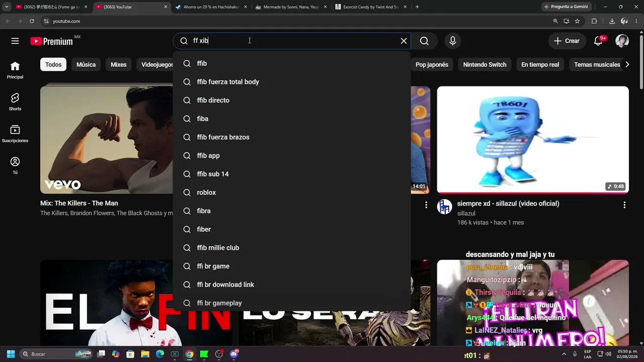
Task: Select the Todos filter chip
Action: coord(53,64)
